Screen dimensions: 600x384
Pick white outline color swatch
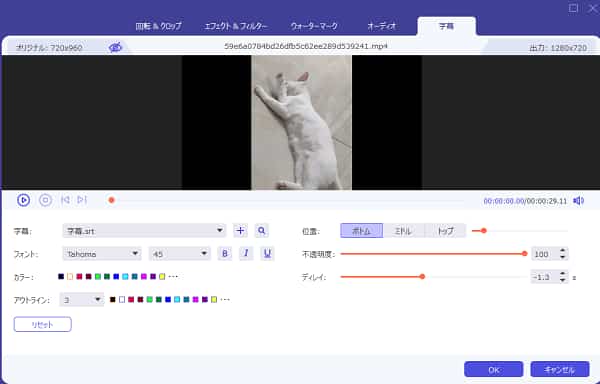coord(122,299)
